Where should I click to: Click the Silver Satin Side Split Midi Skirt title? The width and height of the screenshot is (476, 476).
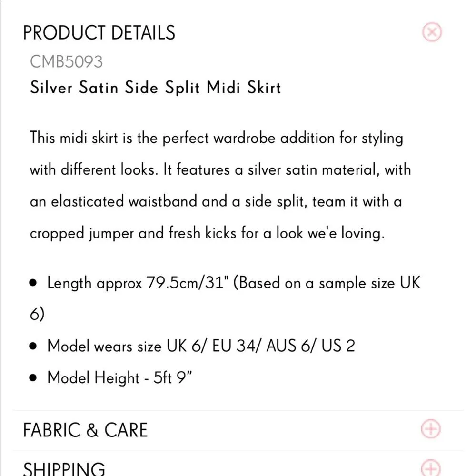pyautogui.click(x=155, y=88)
